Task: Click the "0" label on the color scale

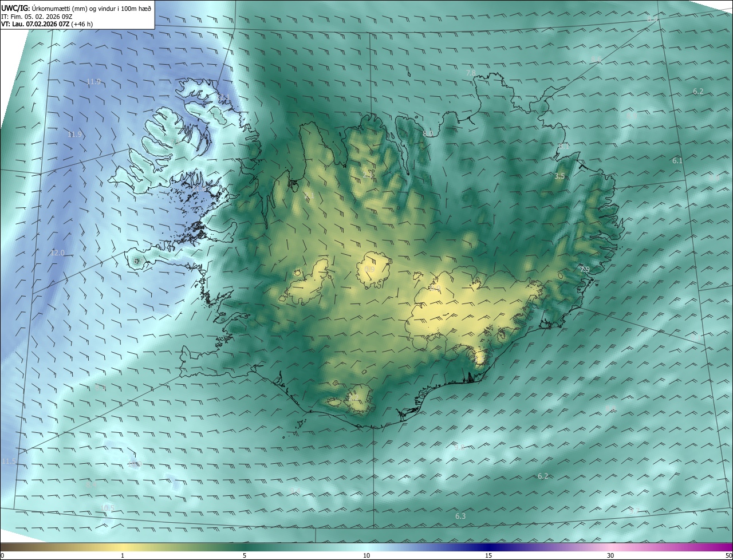Action: pos(2,556)
